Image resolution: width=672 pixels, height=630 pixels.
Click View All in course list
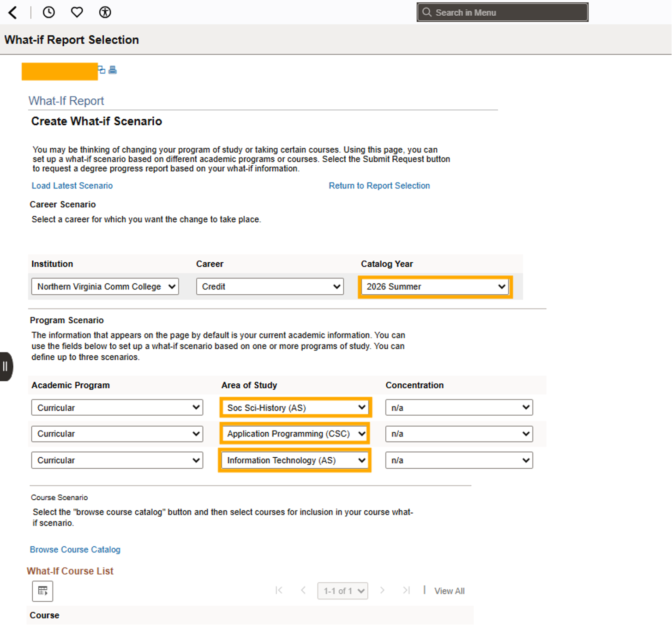[x=450, y=591]
